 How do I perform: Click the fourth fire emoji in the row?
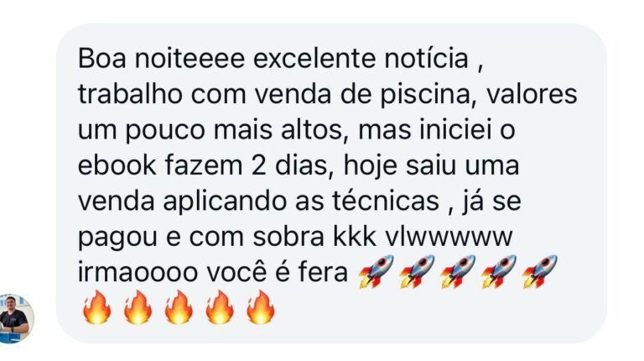[220, 307]
